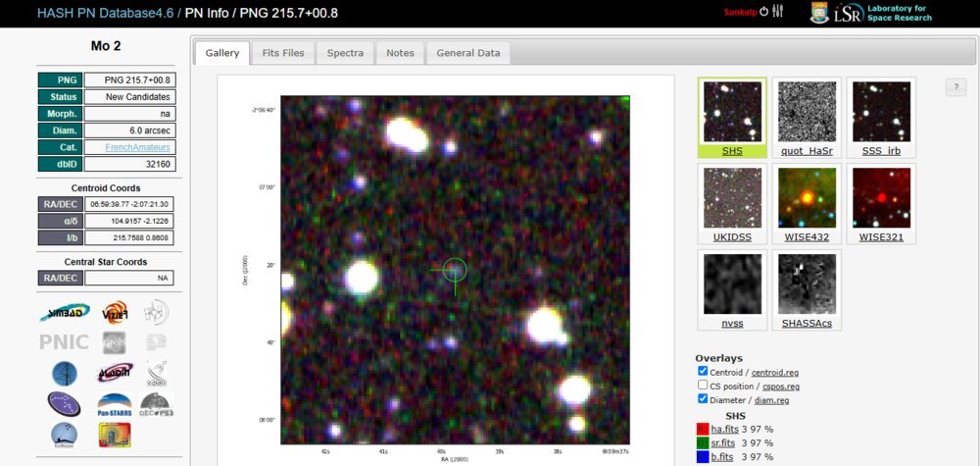Click the Morph. value na
The image size is (980, 466).
tap(129, 114)
